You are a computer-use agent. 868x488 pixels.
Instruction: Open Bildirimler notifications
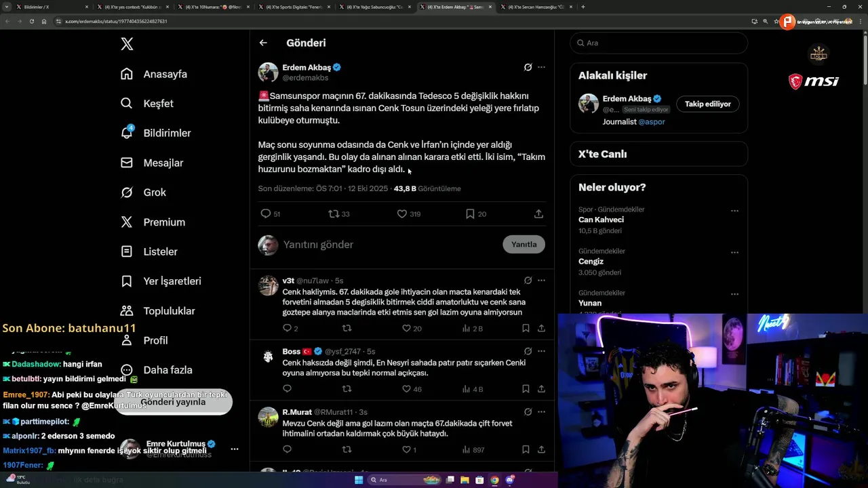click(x=156, y=133)
